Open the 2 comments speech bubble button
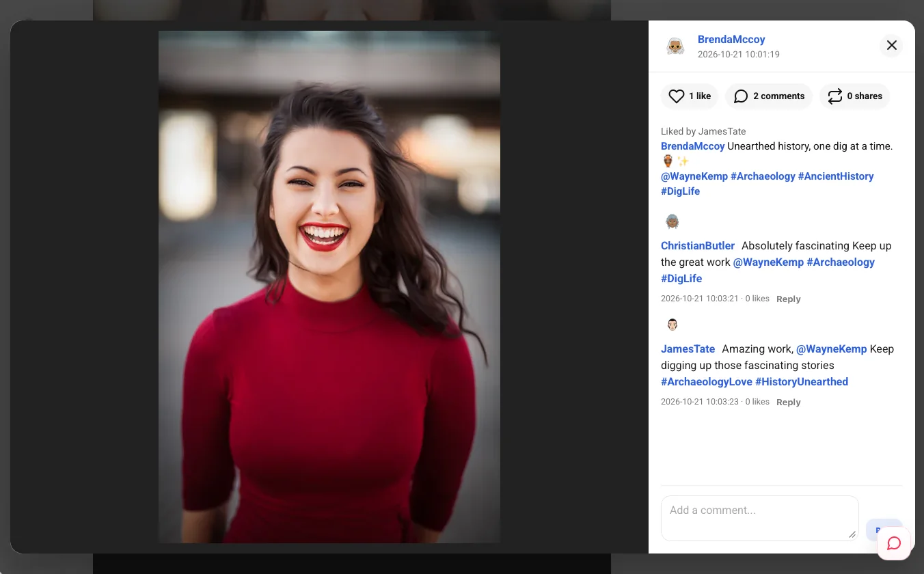Viewport: 924px width, 574px height. click(769, 96)
